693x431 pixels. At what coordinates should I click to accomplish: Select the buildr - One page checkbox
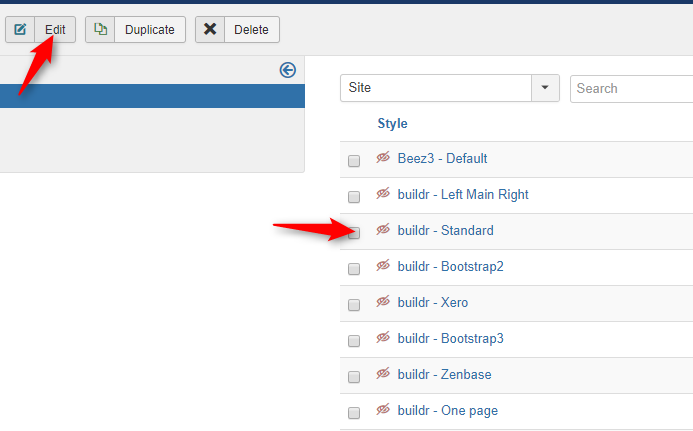click(354, 413)
